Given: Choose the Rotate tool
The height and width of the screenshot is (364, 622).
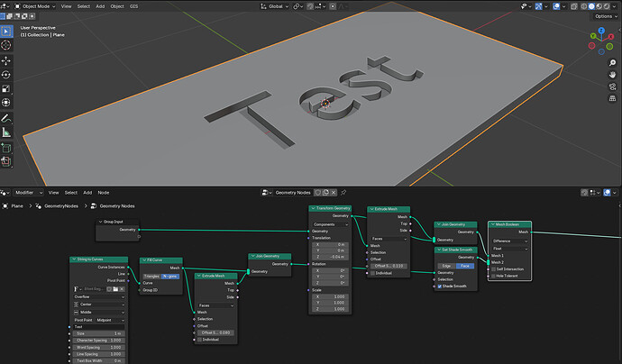Looking at the screenshot, I should coord(6,75).
